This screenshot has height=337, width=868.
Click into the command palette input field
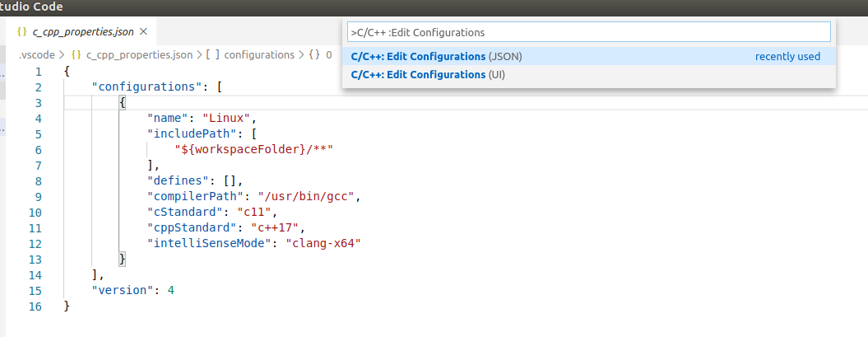[x=588, y=32]
